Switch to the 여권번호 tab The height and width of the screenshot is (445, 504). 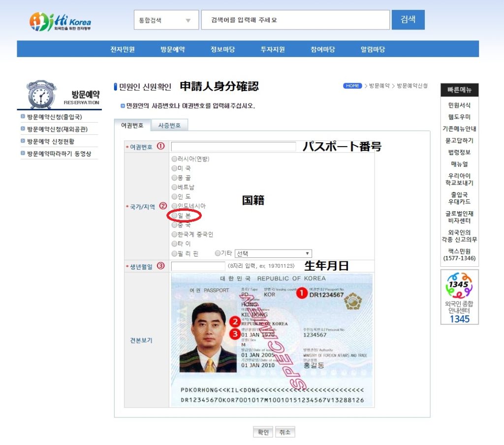(x=132, y=125)
